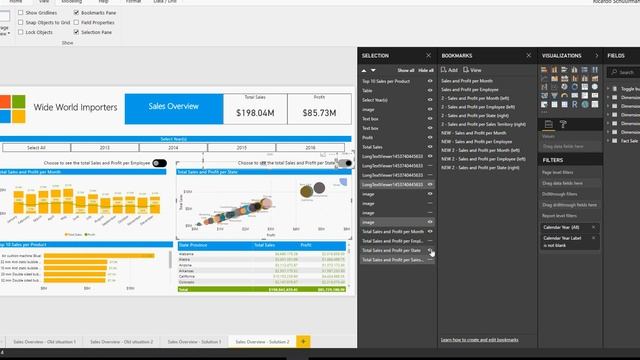Toggle visibility of the Profit layer
640x360 pixels.
pyautogui.click(x=430, y=137)
